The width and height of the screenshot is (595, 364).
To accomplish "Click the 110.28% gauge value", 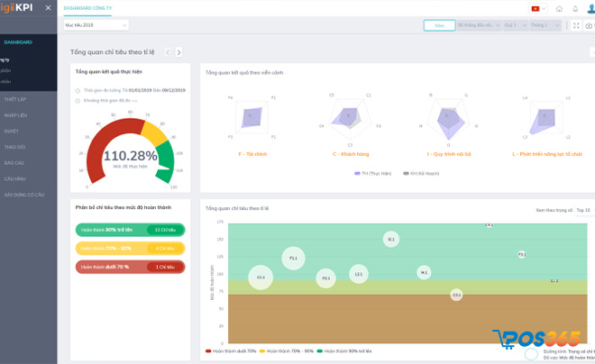I will 131,156.
